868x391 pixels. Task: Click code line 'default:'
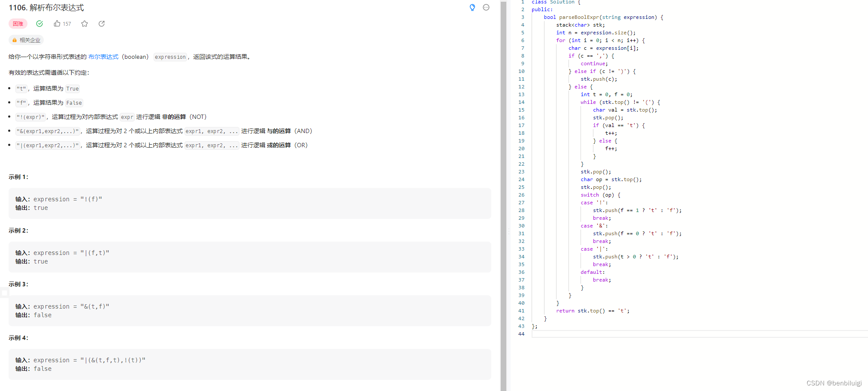(x=593, y=272)
